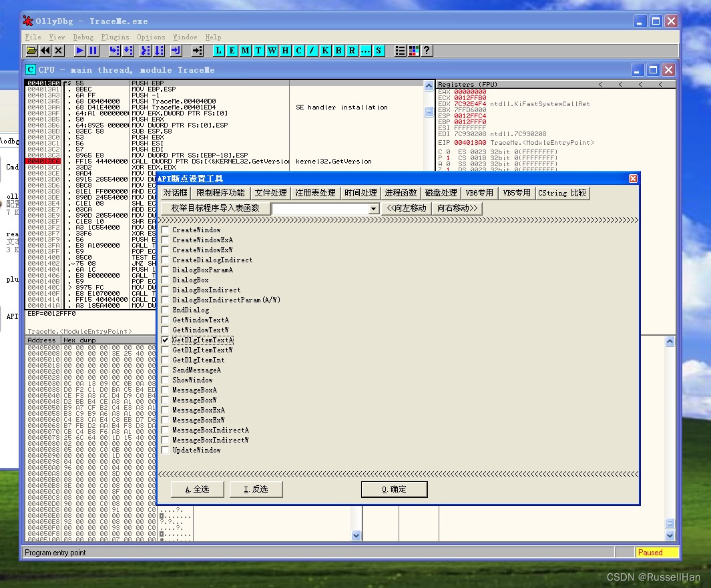
Task: Switch to the 对话框 tab
Action: [x=175, y=193]
